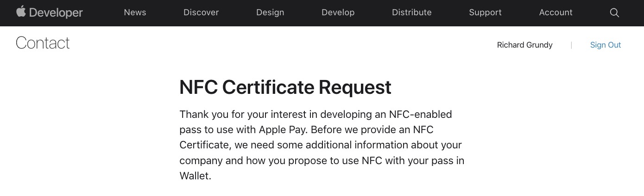Navigate to the Distribute section
The width and height of the screenshot is (644, 196).
pyautogui.click(x=412, y=13)
